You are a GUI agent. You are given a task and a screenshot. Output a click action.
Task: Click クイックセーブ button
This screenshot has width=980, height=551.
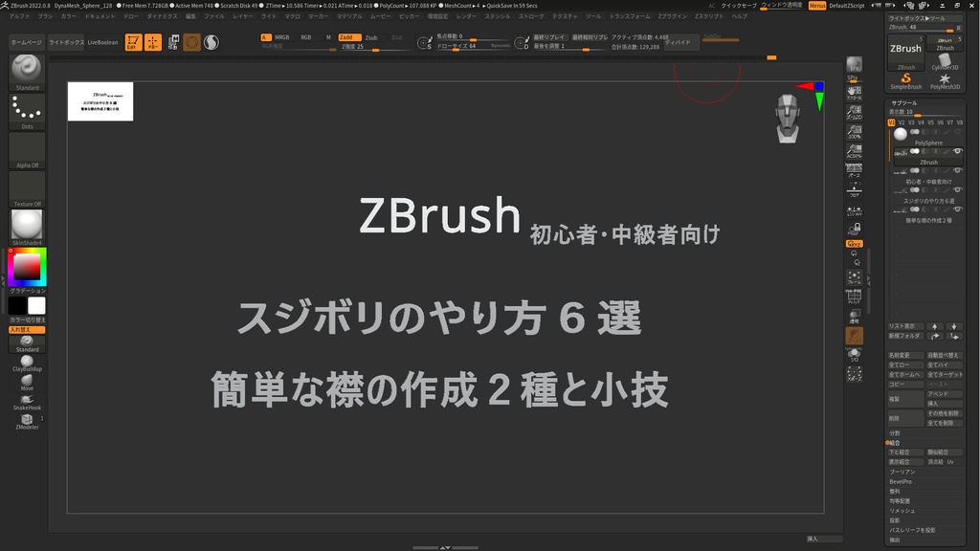point(739,6)
